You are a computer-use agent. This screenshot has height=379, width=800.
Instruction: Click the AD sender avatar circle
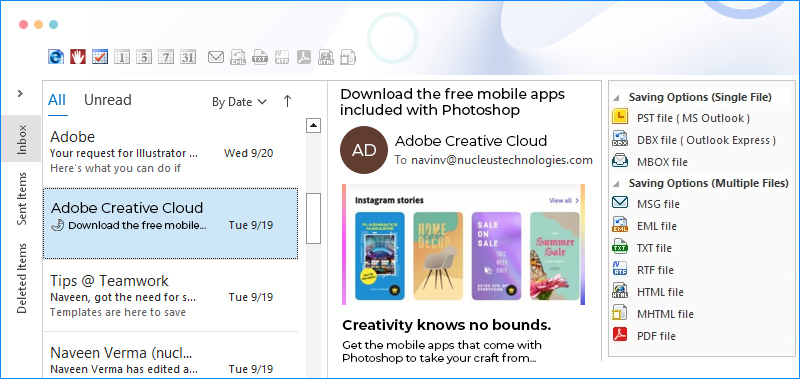pos(364,150)
